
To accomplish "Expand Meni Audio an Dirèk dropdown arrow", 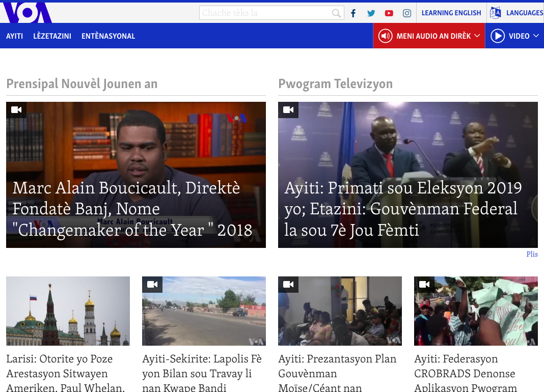I will coord(477,36).
